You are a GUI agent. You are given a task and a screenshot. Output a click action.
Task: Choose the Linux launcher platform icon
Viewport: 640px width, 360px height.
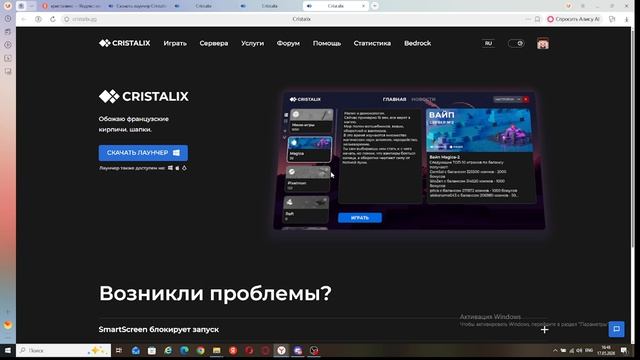[x=184, y=168]
